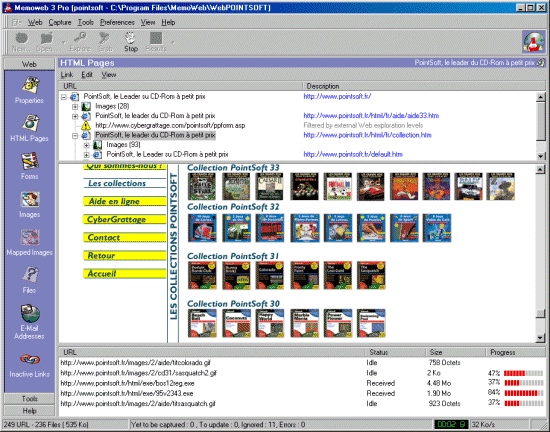The height and width of the screenshot is (432, 550).
Task: Click the aide33.htm URL link
Action: click(371, 116)
